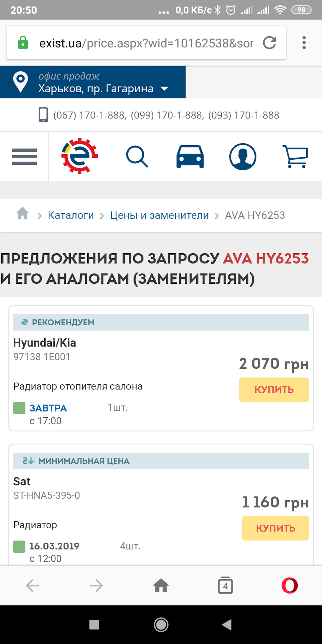
Task: Open Цены и заменители breadcrumb link
Action: 159,215
